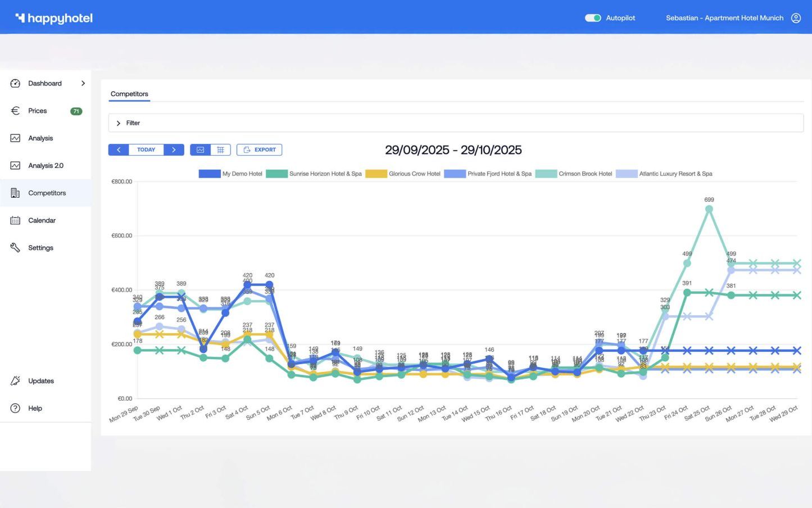Switch to chart view mode
Screen dimensions: 812x508
click(x=200, y=150)
